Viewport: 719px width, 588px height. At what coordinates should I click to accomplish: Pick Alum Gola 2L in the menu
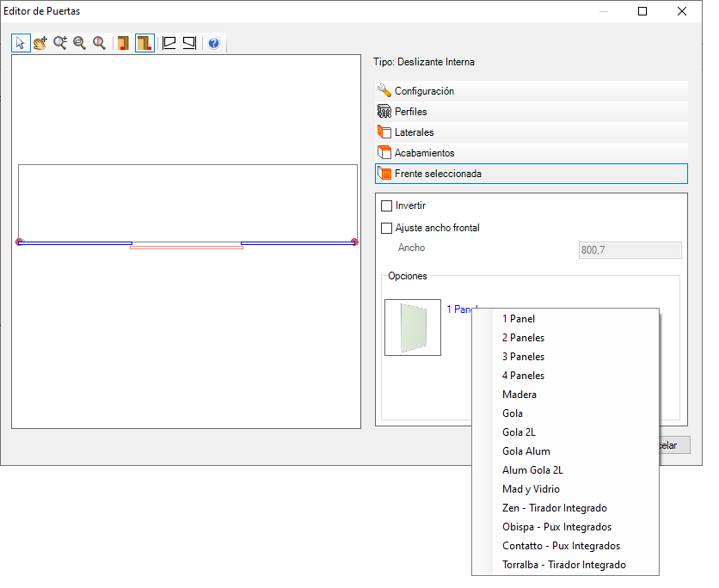565,470
